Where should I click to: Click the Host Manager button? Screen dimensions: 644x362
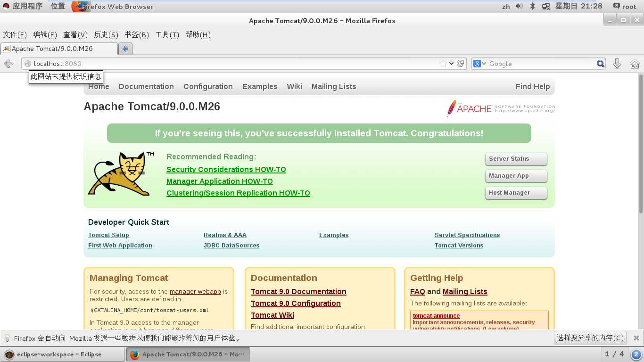[x=516, y=193]
